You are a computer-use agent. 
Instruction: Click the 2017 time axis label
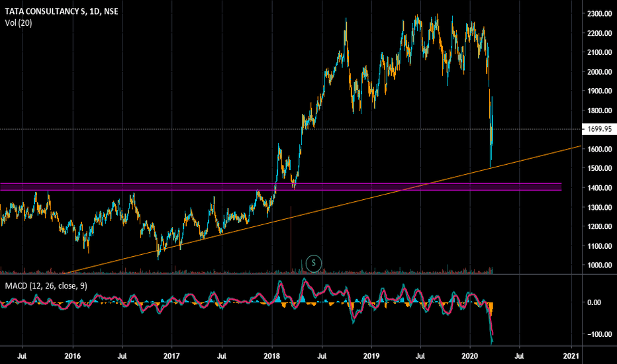pos(171,356)
